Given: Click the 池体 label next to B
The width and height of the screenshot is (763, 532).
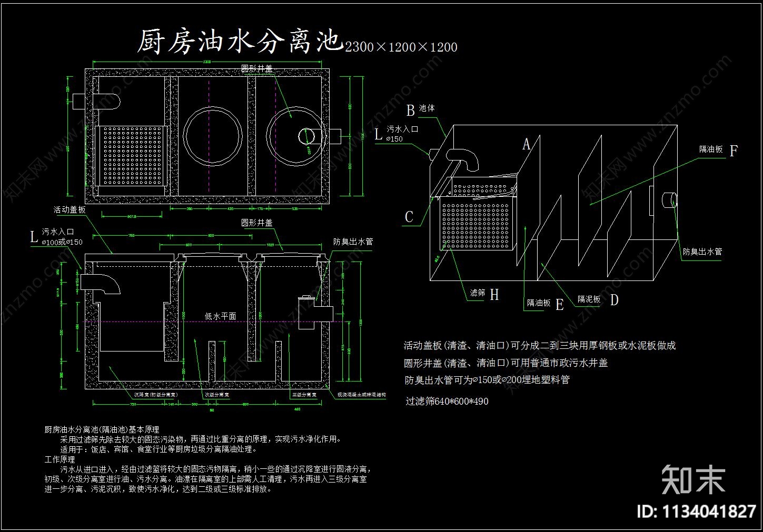Looking at the screenshot, I should tap(427, 108).
